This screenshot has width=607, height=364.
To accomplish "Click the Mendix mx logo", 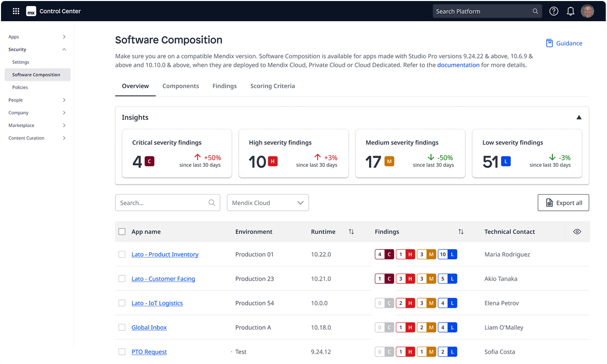I will (x=31, y=11).
